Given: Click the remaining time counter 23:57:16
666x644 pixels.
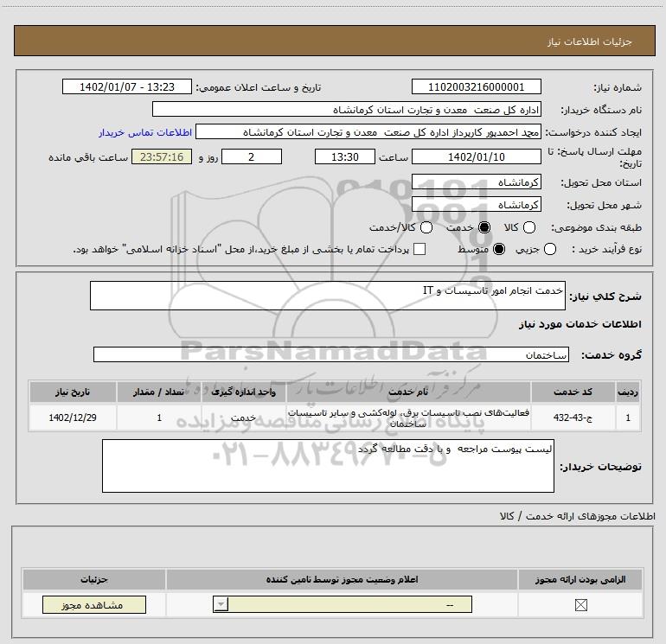Looking at the screenshot, I should (x=162, y=156).
